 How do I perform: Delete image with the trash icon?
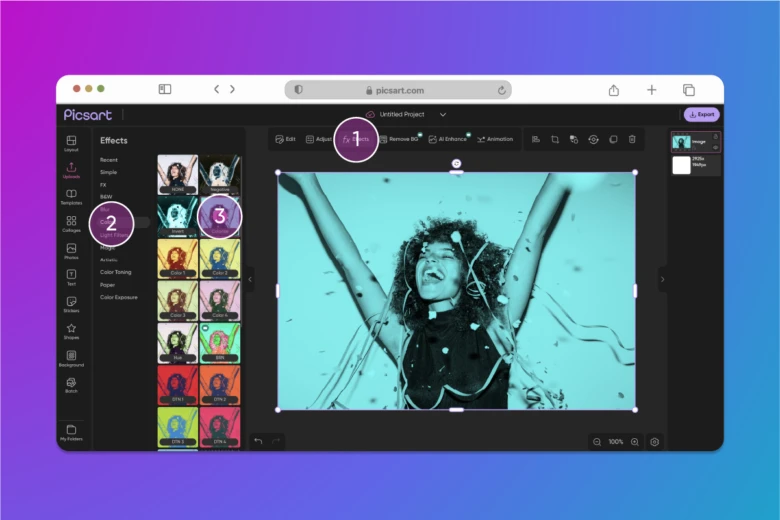tap(632, 139)
